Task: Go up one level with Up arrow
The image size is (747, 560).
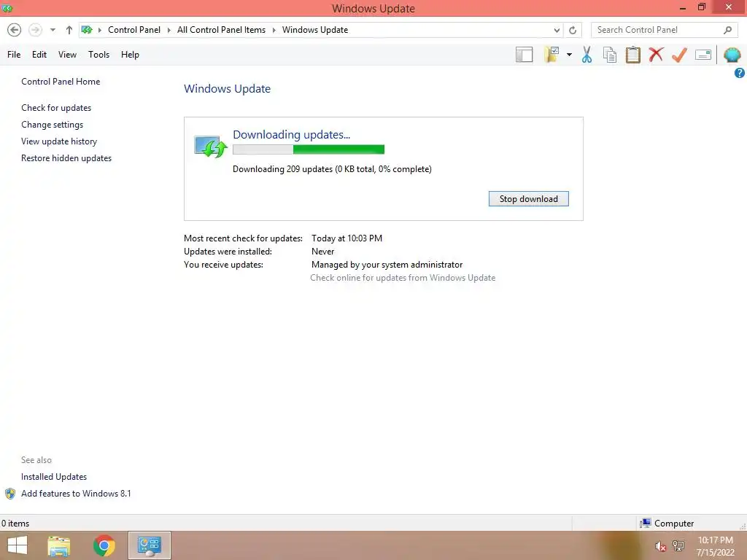Action: [69, 30]
